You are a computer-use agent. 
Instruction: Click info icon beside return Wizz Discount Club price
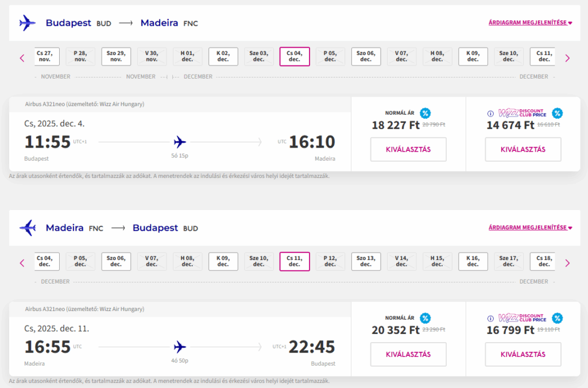tap(490, 319)
